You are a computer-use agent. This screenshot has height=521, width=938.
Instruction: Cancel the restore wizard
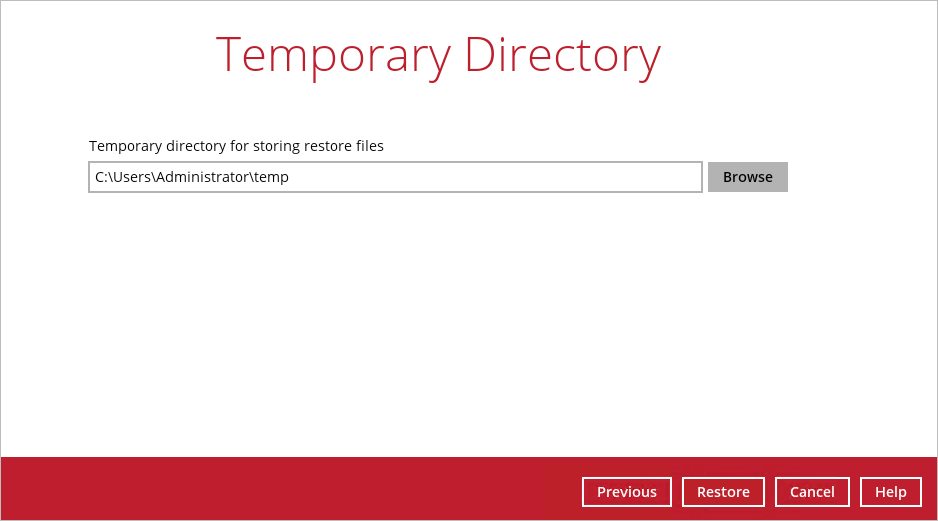[811, 492]
